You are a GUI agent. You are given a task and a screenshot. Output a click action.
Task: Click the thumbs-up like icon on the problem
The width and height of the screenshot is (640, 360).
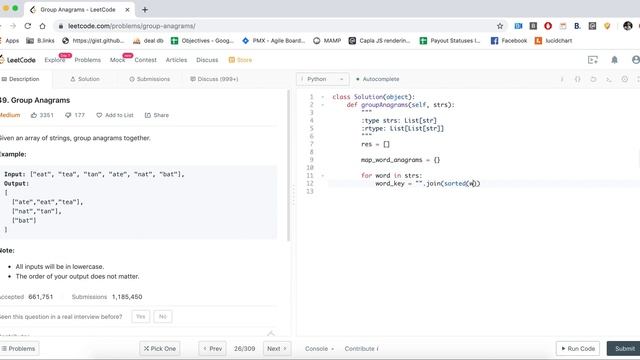tap(34, 115)
